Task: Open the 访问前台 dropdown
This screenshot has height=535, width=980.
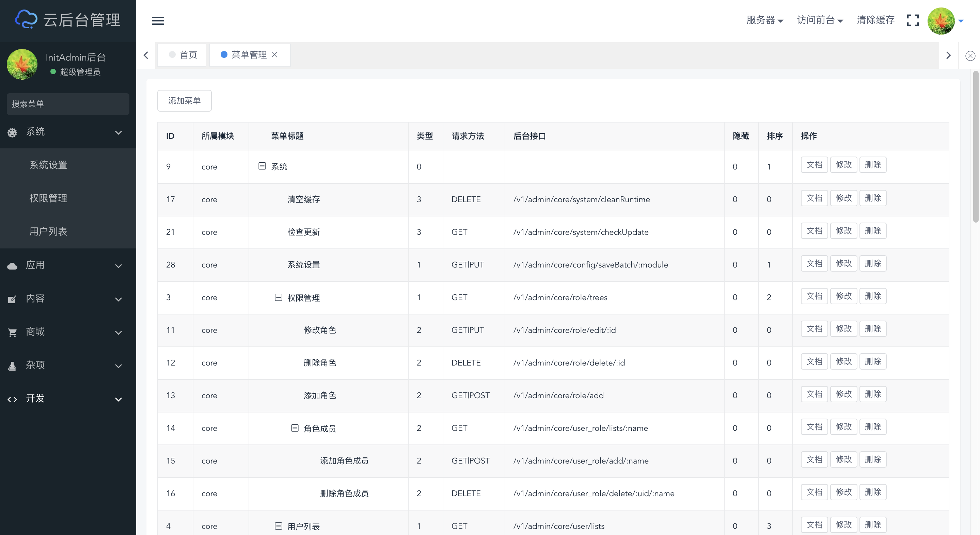Action: [820, 20]
